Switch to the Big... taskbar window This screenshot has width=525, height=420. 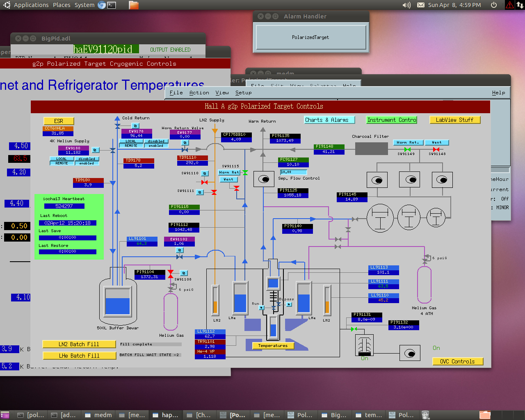pyautogui.click(x=334, y=415)
